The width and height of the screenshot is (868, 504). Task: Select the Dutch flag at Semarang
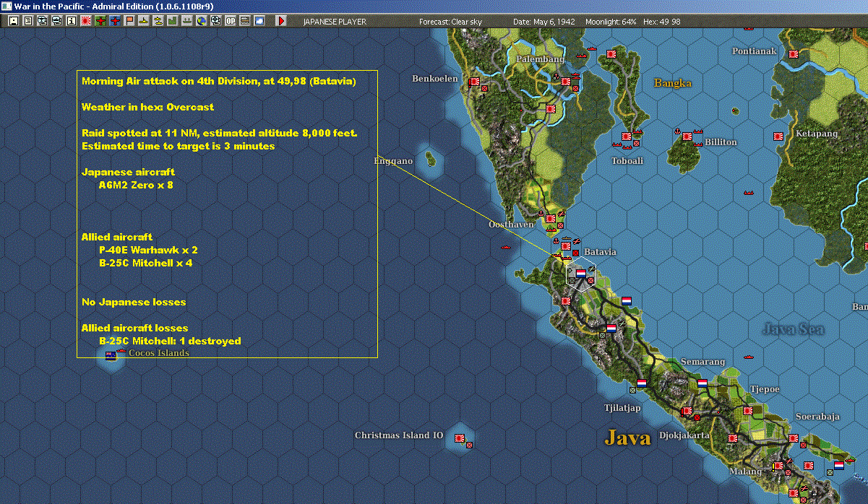[x=702, y=383]
